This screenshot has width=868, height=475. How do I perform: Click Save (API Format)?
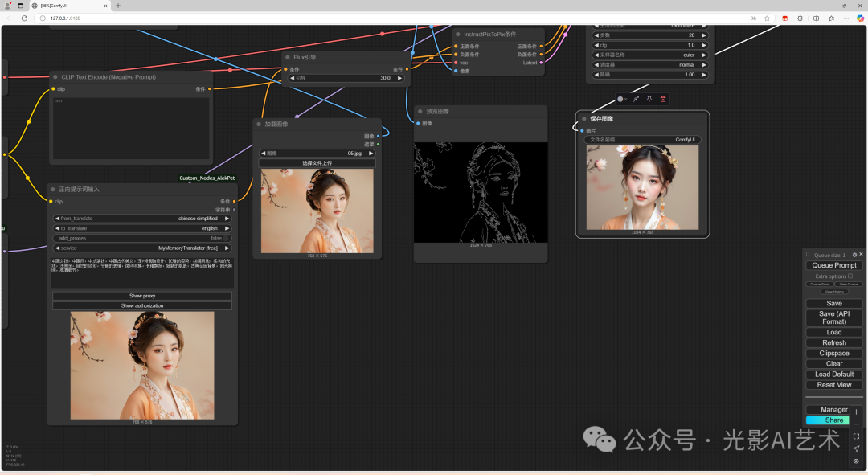[x=833, y=317]
